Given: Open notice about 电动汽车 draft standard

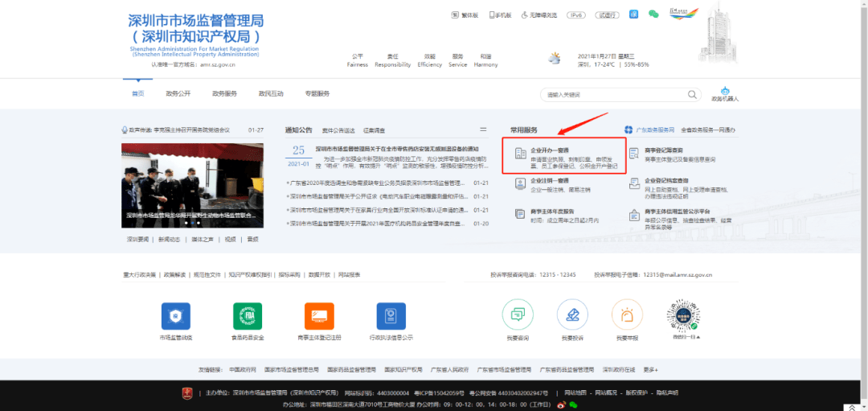Looking at the screenshot, I should tap(379, 196).
